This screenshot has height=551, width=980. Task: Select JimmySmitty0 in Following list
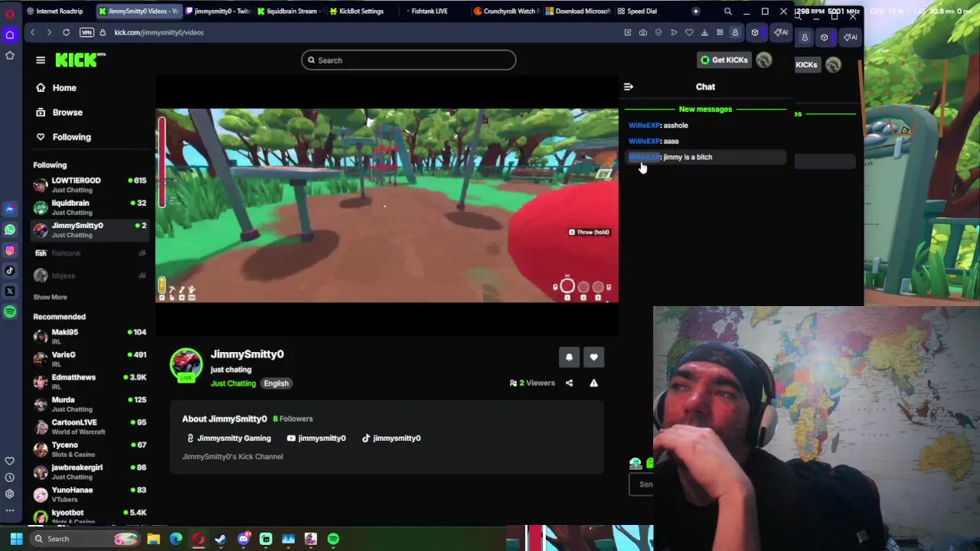click(90, 230)
